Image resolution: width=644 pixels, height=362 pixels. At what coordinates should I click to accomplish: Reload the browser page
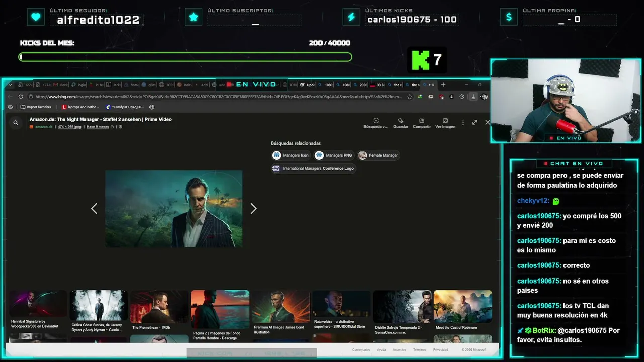coord(21,97)
